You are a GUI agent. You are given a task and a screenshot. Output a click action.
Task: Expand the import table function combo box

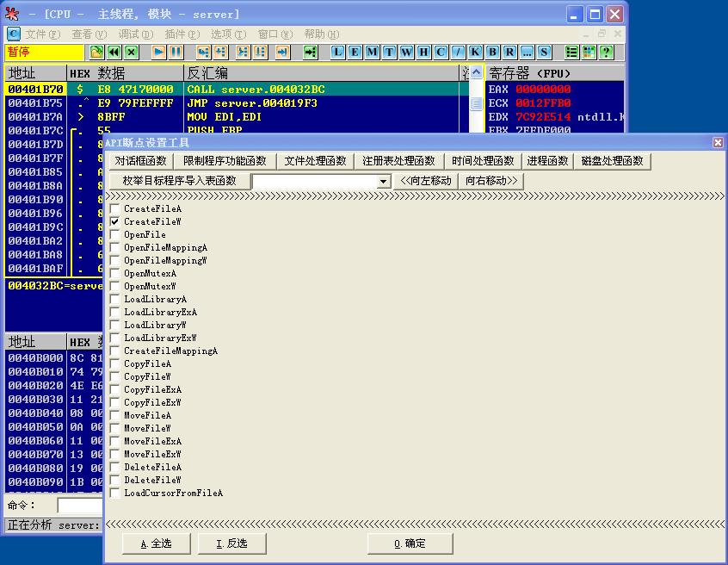[384, 181]
